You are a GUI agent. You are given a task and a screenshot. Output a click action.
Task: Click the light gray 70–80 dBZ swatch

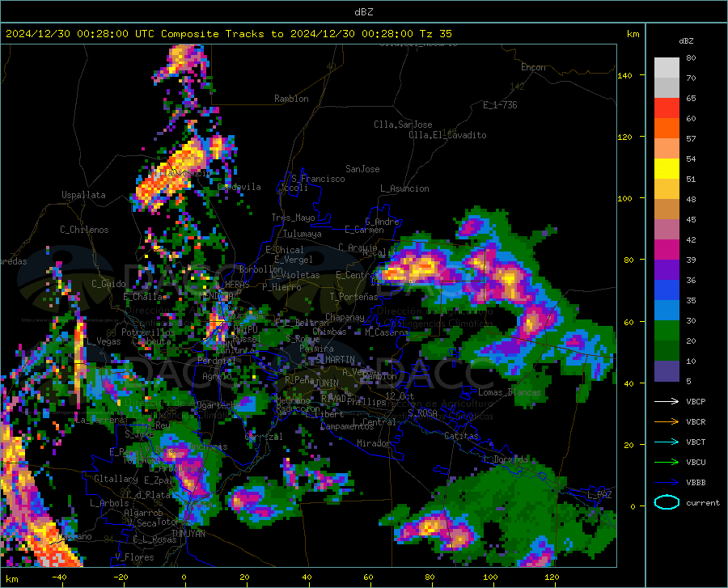point(667,68)
